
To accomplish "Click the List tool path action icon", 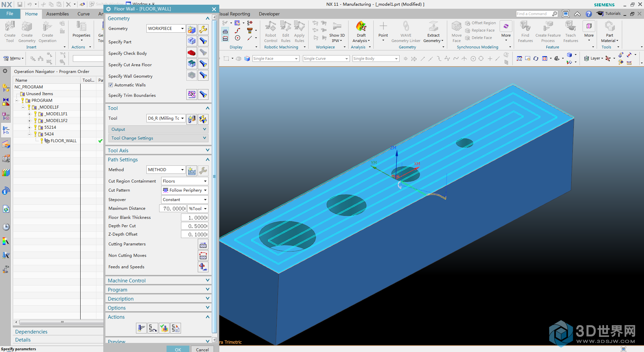I will coord(176,328).
